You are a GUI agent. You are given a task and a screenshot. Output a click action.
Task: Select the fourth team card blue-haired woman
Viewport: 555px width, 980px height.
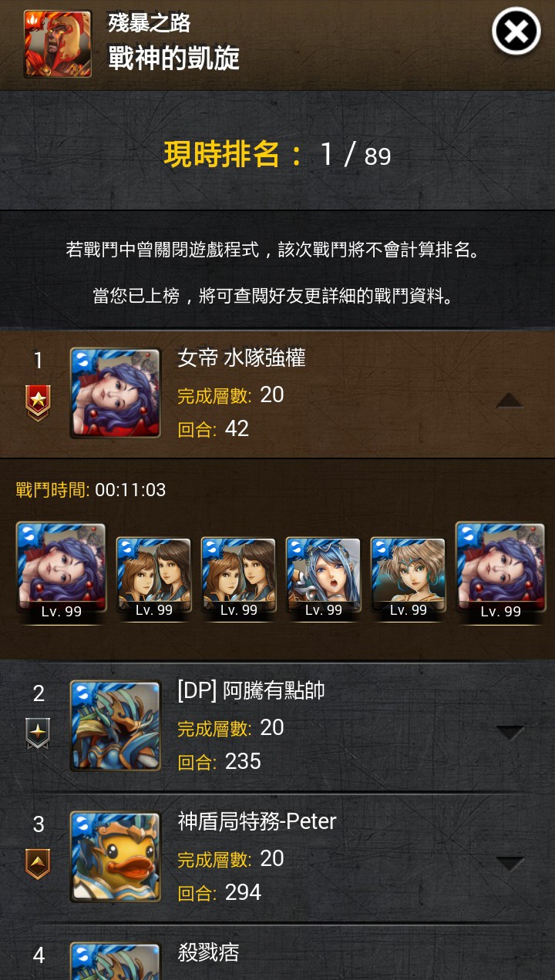pyautogui.click(x=323, y=578)
